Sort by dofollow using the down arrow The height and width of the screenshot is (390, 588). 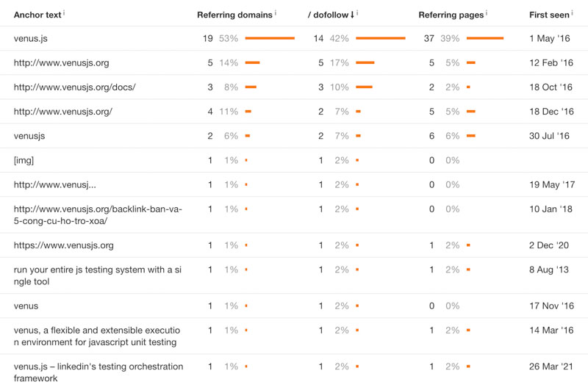tap(351, 15)
